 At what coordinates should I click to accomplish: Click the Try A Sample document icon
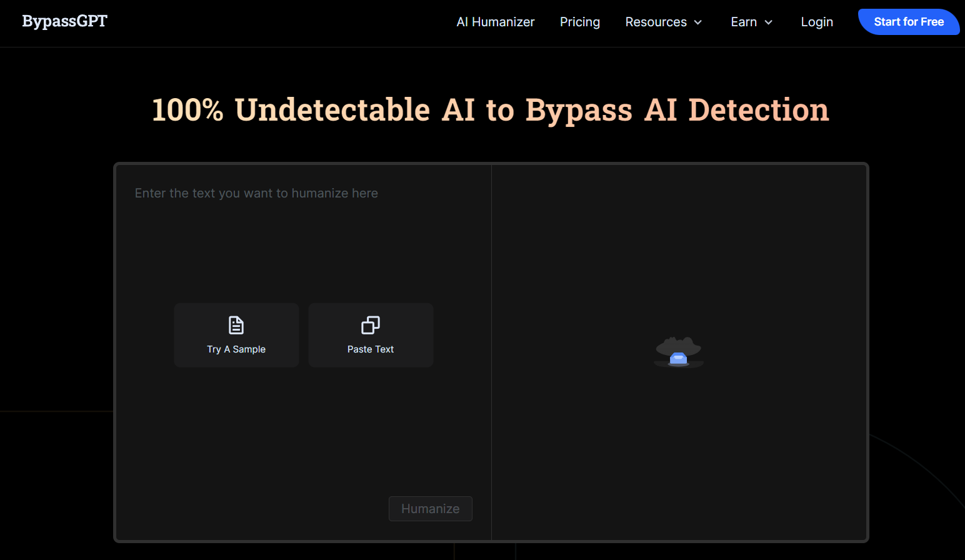click(236, 325)
